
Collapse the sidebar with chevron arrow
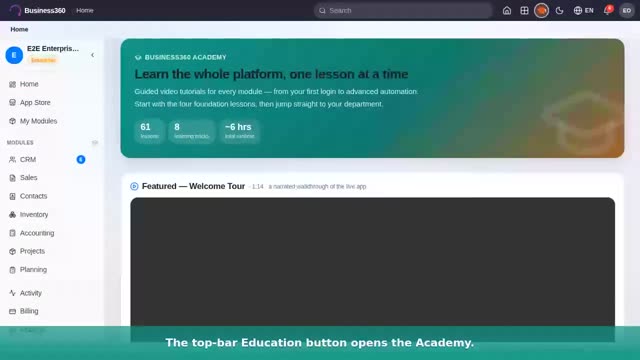[93, 55]
